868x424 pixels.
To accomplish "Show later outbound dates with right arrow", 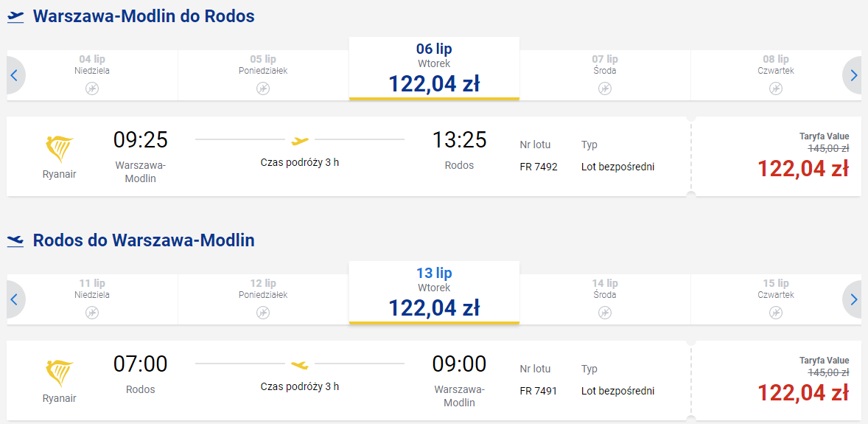I will coord(853,75).
